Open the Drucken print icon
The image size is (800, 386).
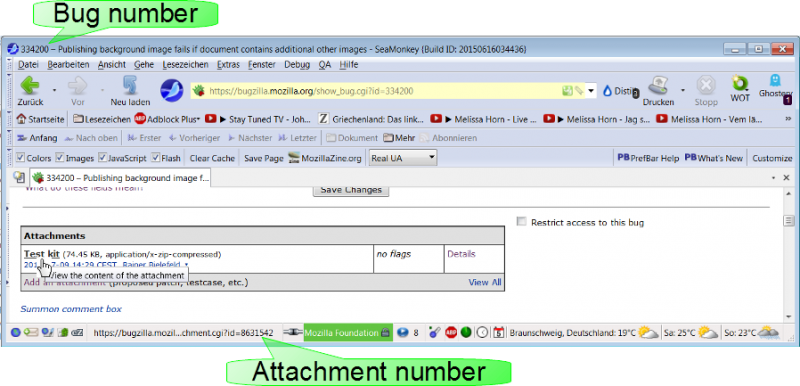click(658, 91)
